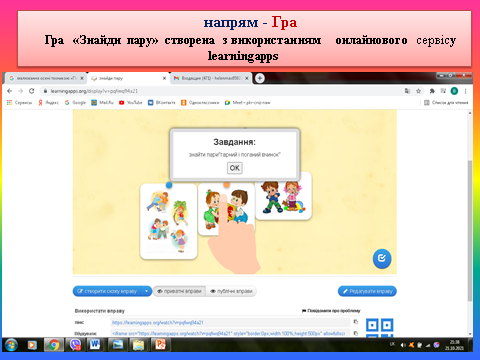
Task: Click the browser Forward arrow
Action: [20, 91]
